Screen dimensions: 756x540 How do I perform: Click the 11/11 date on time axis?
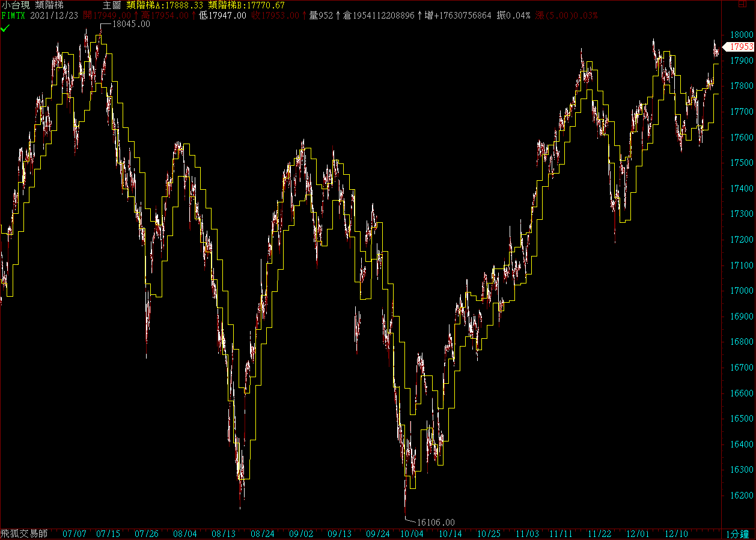tap(561, 534)
